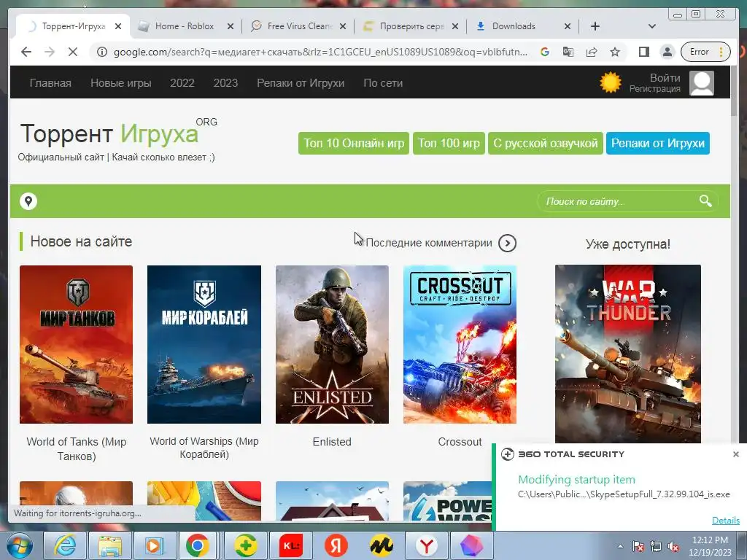
Task: Open the Yandex Я taskbar icon
Action: click(x=336, y=545)
